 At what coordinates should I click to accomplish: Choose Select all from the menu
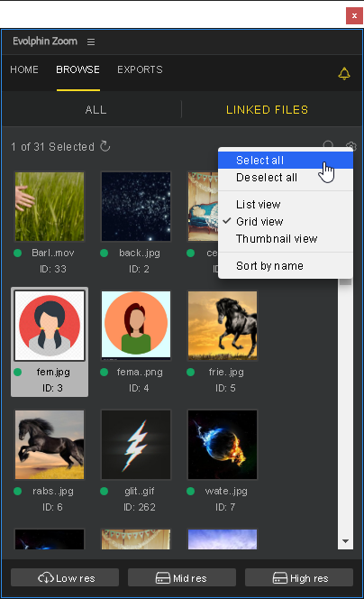pyautogui.click(x=286, y=161)
